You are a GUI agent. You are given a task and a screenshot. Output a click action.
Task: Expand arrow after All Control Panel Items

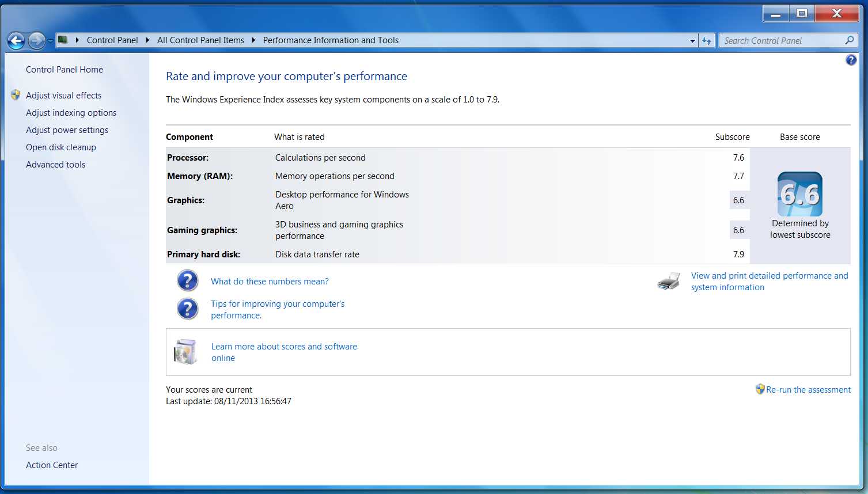(253, 40)
